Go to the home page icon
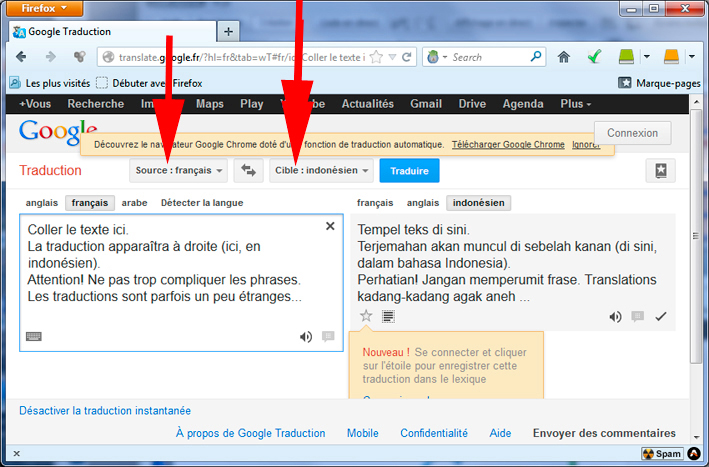Image resolution: width=709 pixels, height=467 pixels. [x=564, y=57]
